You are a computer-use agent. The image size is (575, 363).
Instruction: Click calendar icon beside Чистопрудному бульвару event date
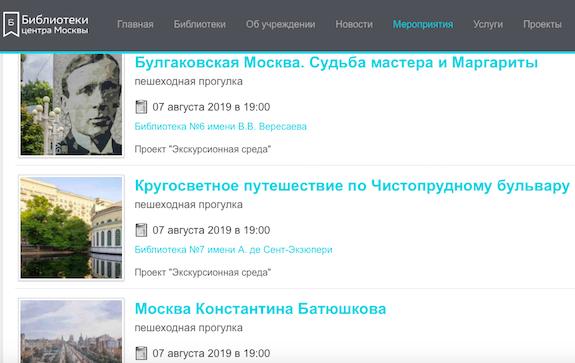point(141,230)
